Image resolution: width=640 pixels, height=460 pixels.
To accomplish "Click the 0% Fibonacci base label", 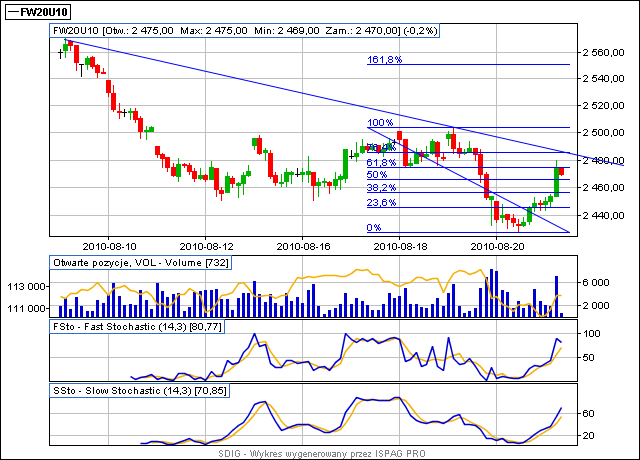I will click(x=374, y=228).
